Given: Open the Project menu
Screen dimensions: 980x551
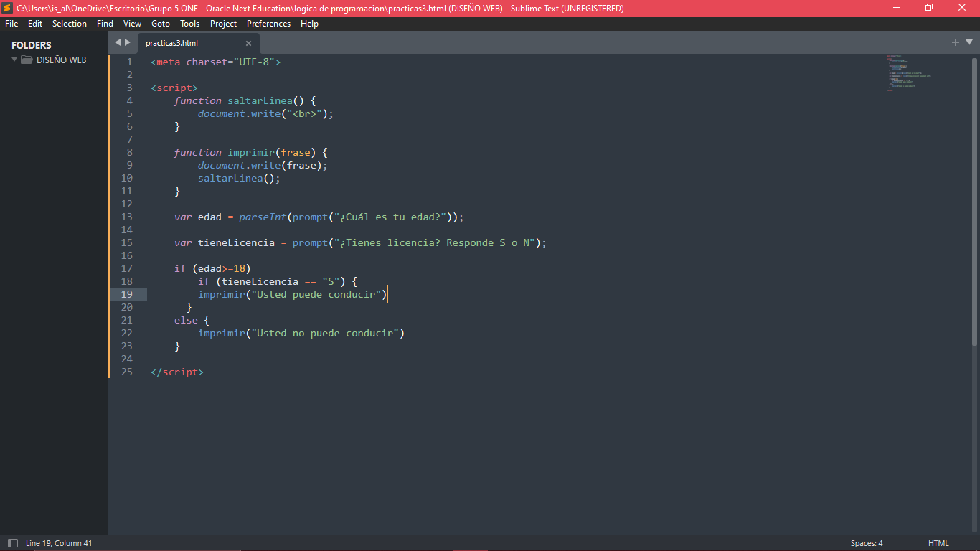Looking at the screenshot, I should point(224,24).
